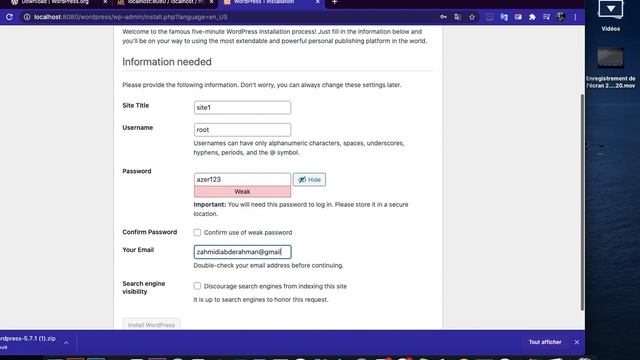
Task: Close the downloads bar with X
Action: tap(576, 342)
